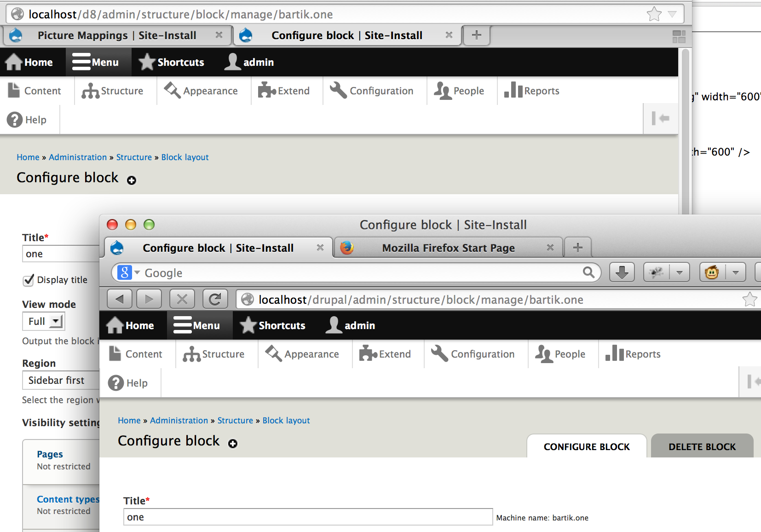Collapse the admin toolbar orientation toggle
761x532 pixels.
pyautogui.click(x=661, y=119)
